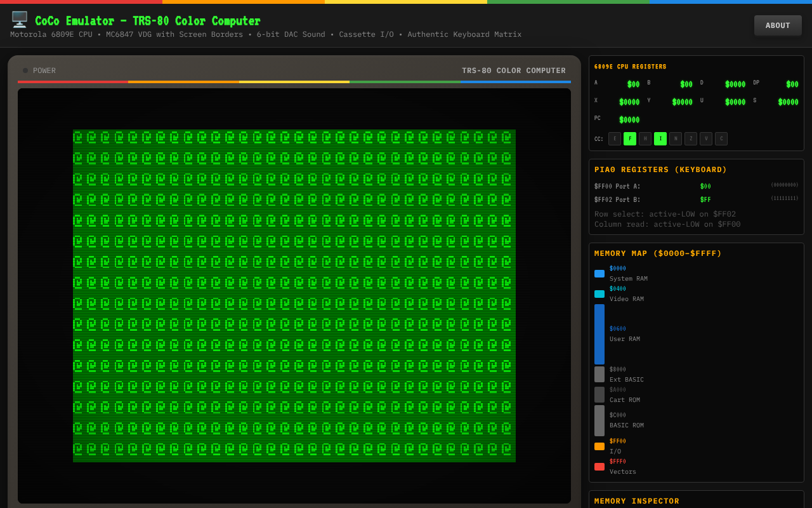Toggle the N condition code flag
The width and height of the screenshot is (812, 508).
pyautogui.click(x=676, y=138)
